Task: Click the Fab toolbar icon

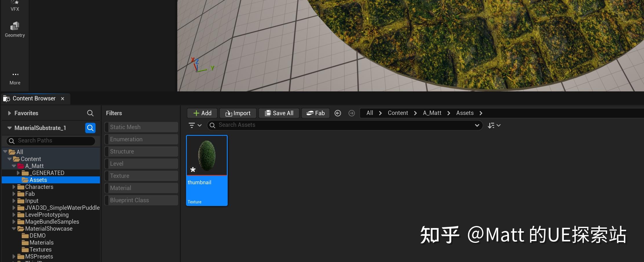Action: 315,113
